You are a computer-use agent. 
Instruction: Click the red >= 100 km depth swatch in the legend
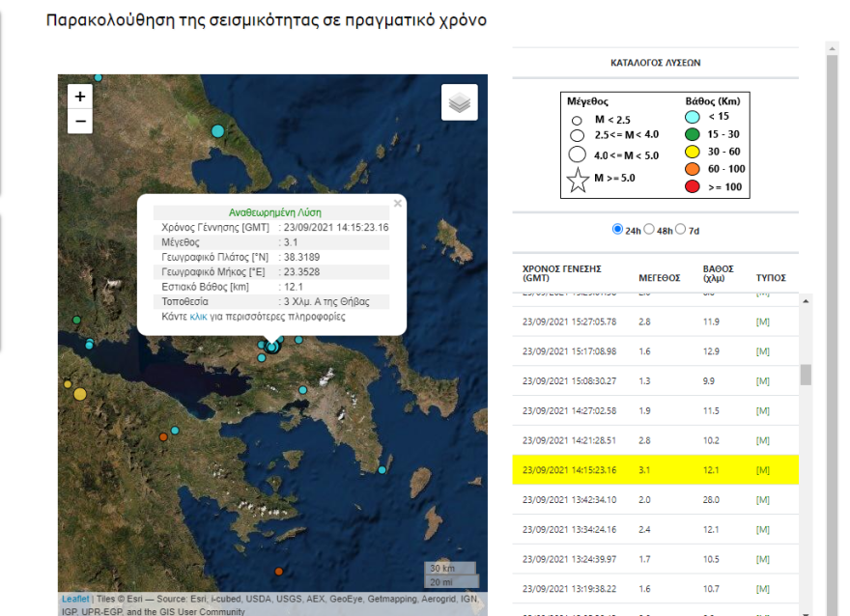coord(692,187)
